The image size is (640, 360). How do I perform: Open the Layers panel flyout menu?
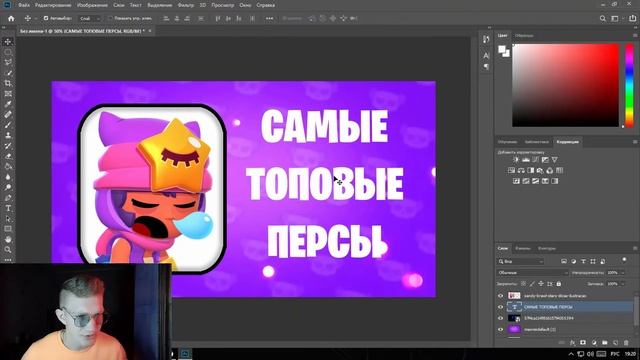coord(635,248)
